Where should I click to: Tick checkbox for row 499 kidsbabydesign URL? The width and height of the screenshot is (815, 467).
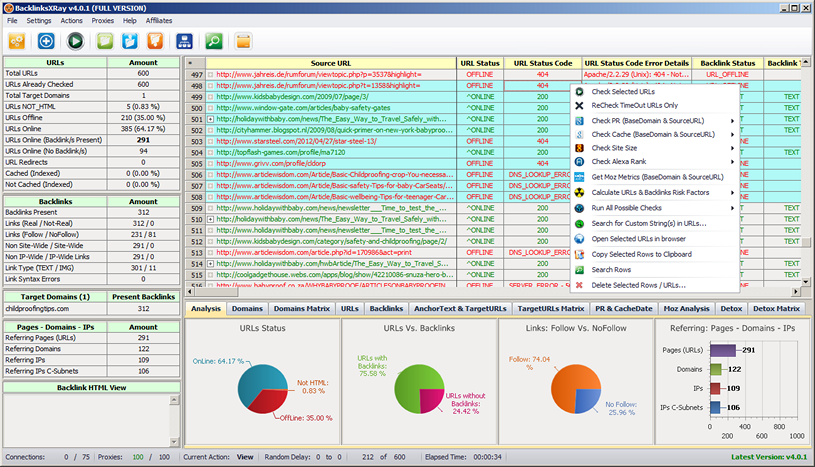point(211,97)
